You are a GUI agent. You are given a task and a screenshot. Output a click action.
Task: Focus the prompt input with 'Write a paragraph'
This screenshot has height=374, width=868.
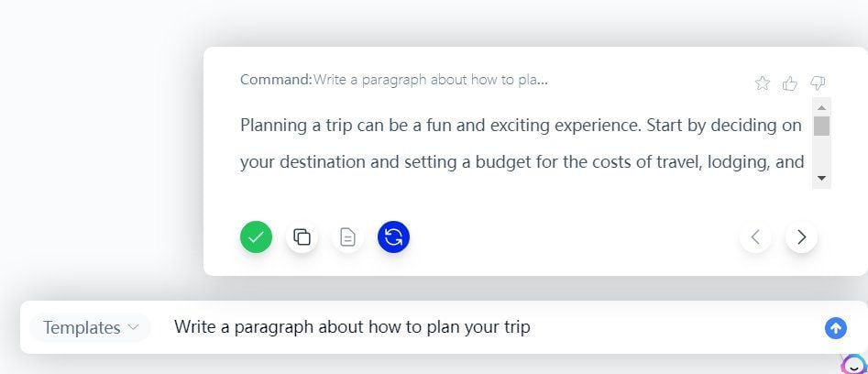[493, 327]
